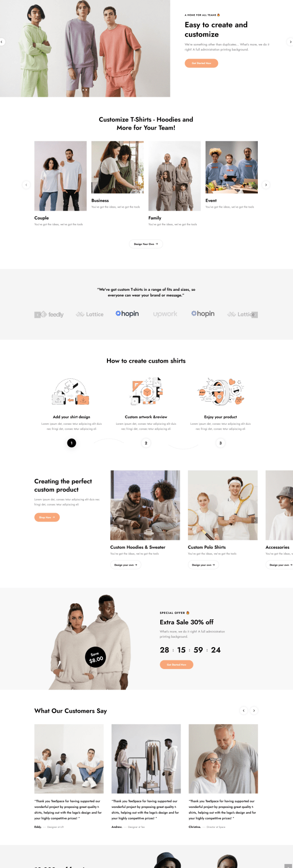
Task: Advance the category carousel with right arrow
Action: pyautogui.click(x=266, y=185)
